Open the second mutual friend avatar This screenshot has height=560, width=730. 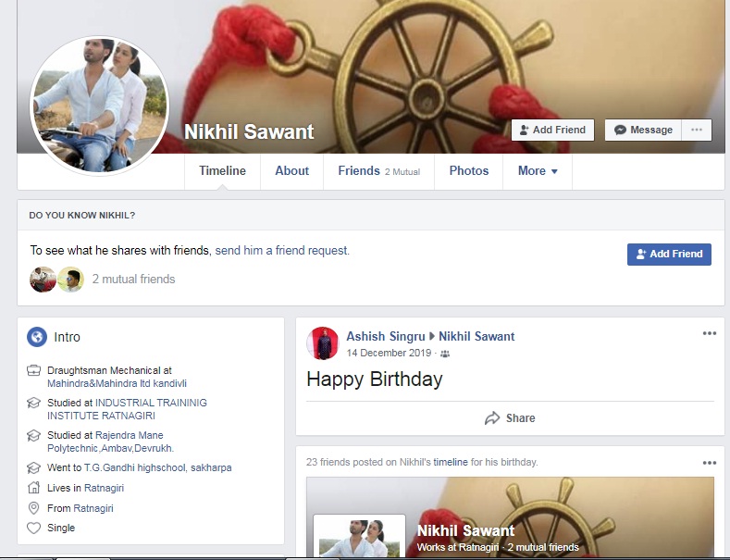[x=70, y=279]
